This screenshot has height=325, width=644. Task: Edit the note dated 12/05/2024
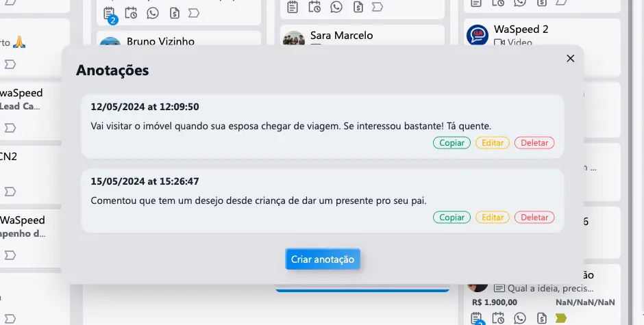click(x=493, y=143)
